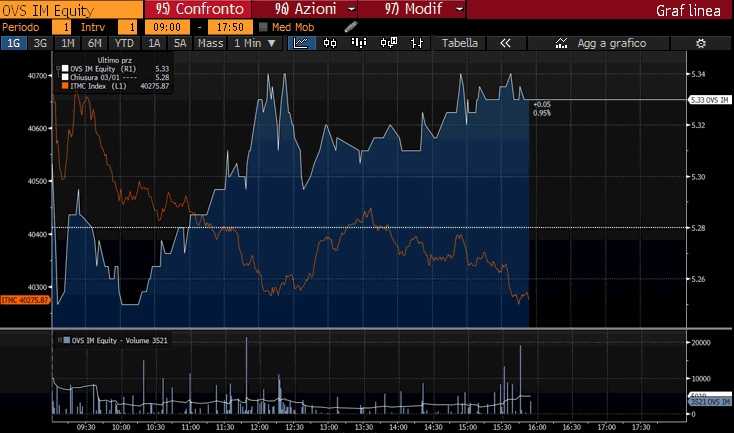The height and width of the screenshot is (433, 734).
Task: Toggle Chiusura 03/01 legend checkbox
Action: coord(65,77)
